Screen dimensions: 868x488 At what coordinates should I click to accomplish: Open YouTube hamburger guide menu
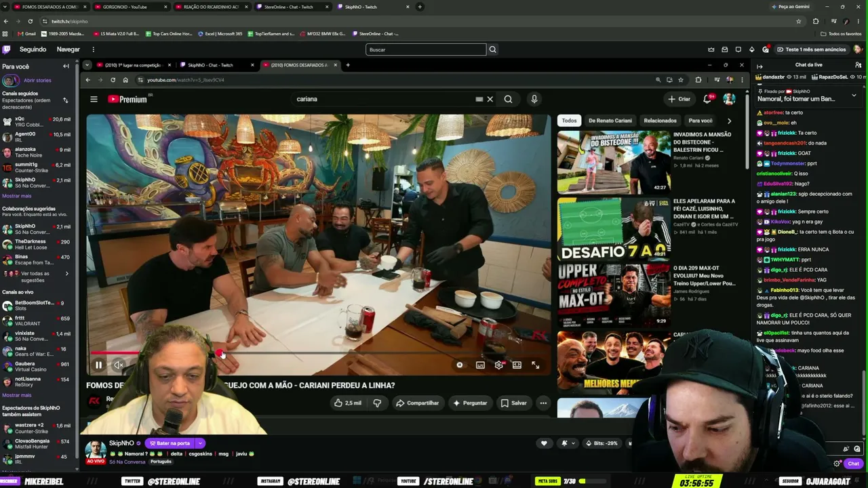point(94,99)
